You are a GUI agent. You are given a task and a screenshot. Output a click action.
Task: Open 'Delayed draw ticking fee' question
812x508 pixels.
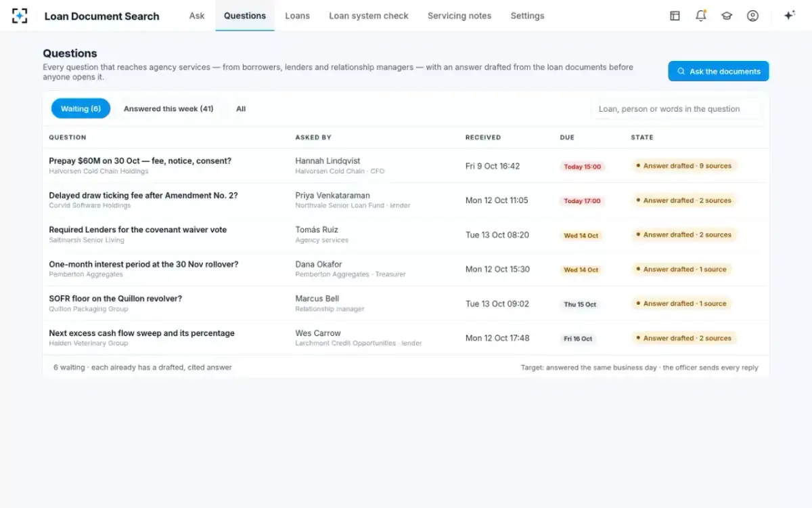click(x=143, y=195)
